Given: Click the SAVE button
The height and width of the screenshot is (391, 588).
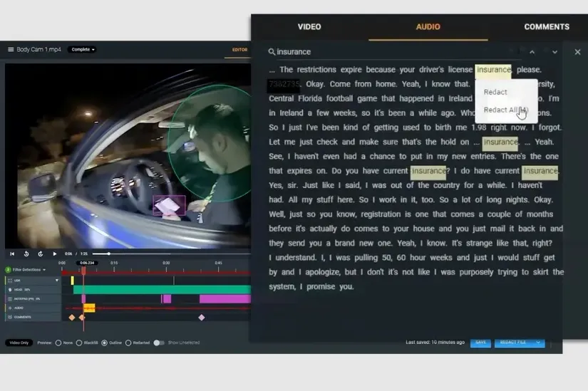Looking at the screenshot, I should click(x=480, y=343).
